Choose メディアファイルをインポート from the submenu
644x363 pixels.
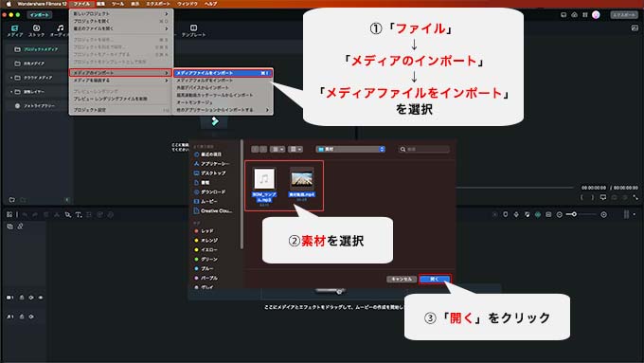coord(223,73)
